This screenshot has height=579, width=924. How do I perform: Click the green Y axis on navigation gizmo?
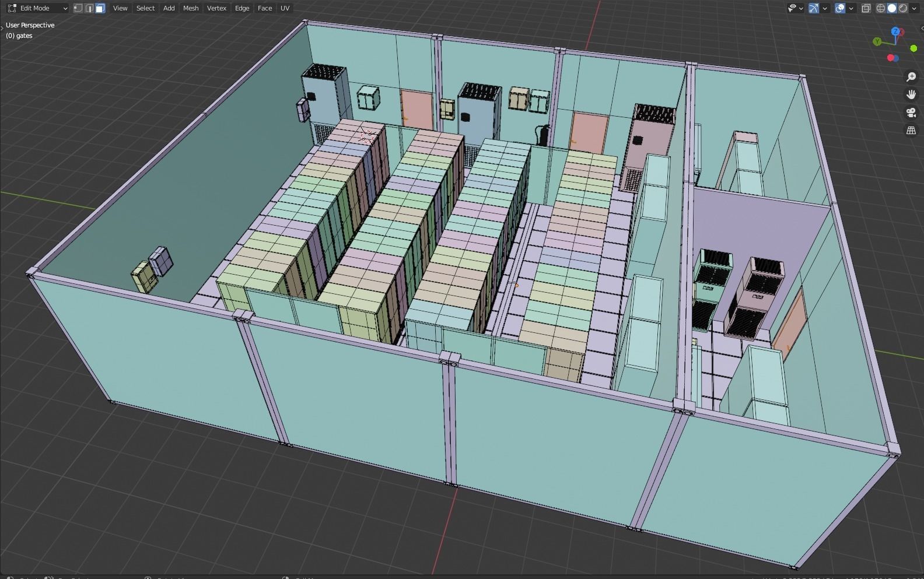pyautogui.click(x=877, y=41)
